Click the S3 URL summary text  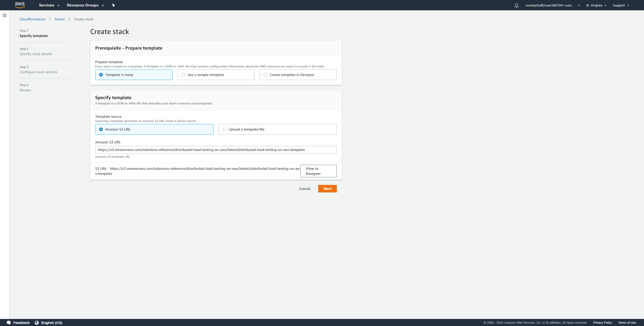(197, 171)
